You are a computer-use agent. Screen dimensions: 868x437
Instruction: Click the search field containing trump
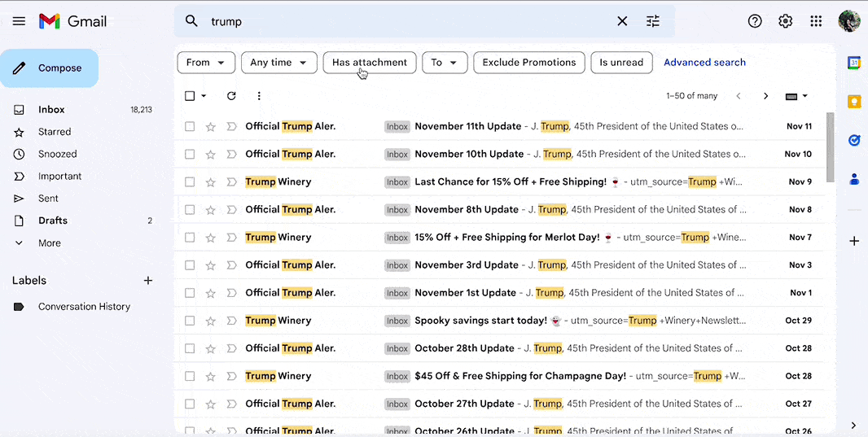407,21
